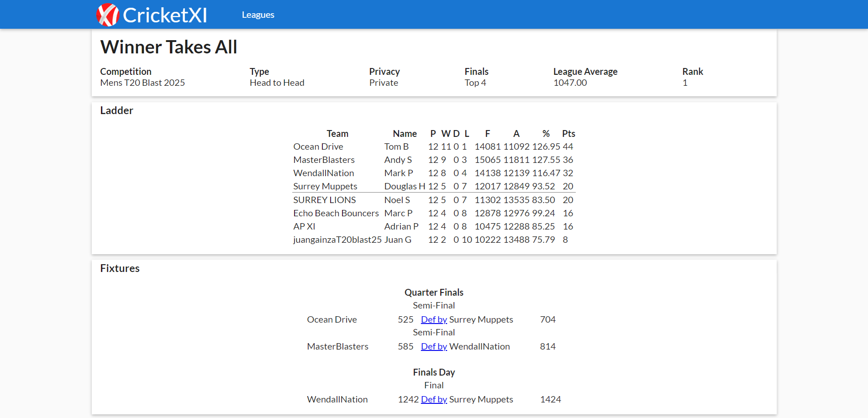The height and width of the screenshot is (418, 868).
Task: Click the CricketXI brand name text
Action: tap(165, 15)
